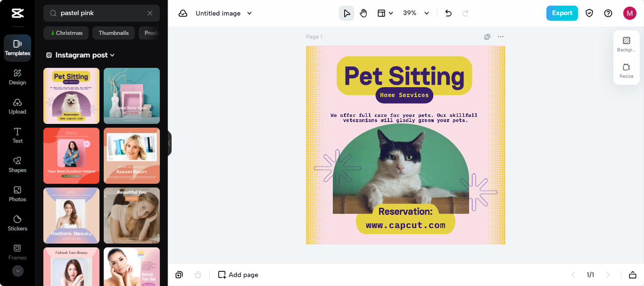Open the Frames sidebar panel

click(x=18, y=252)
